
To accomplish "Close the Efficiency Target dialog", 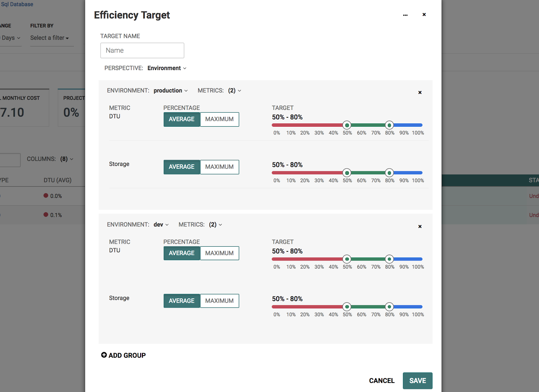I will click(424, 14).
